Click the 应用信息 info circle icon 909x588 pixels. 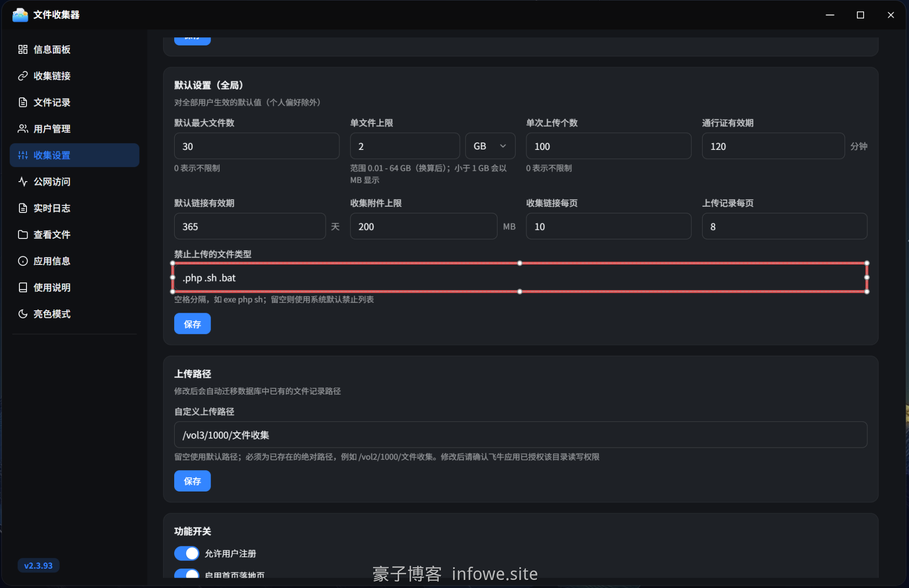click(23, 261)
